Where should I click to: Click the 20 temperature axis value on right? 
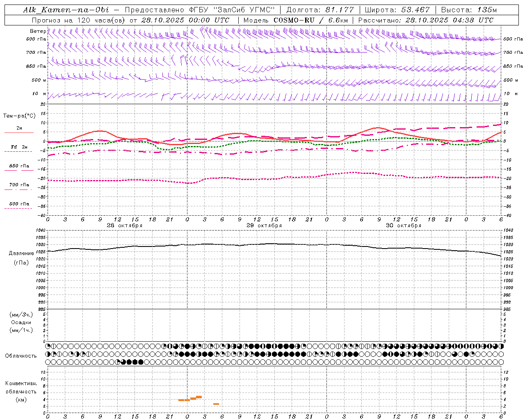coord(506,104)
